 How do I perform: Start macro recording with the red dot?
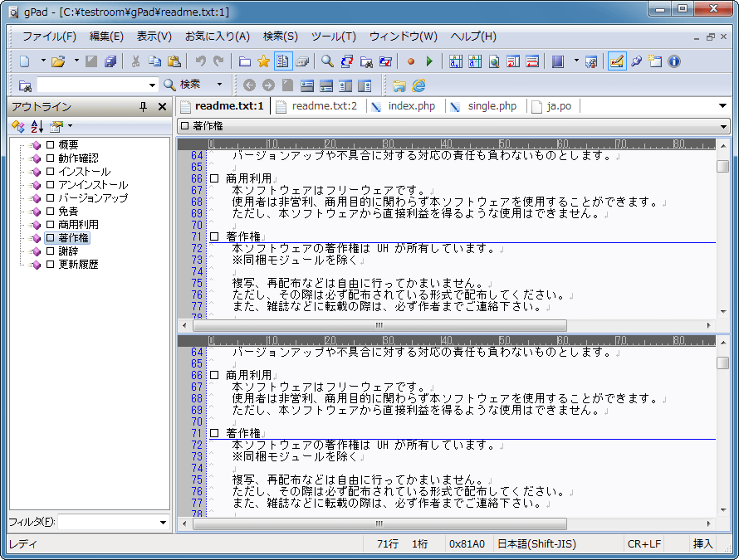point(410,61)
